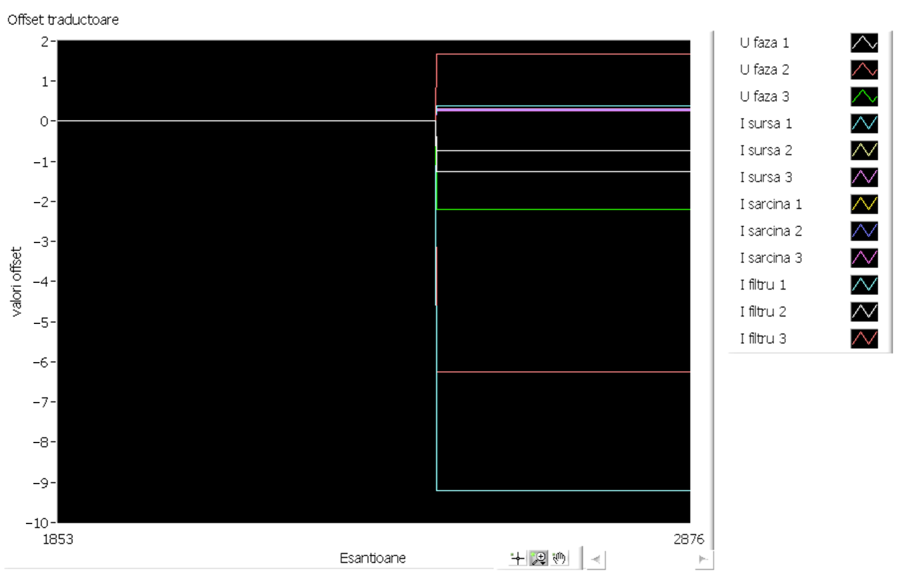Open I sursa 1 plot style icon
Viewport: 905px width, 588px height.
(x=864, y=123)
